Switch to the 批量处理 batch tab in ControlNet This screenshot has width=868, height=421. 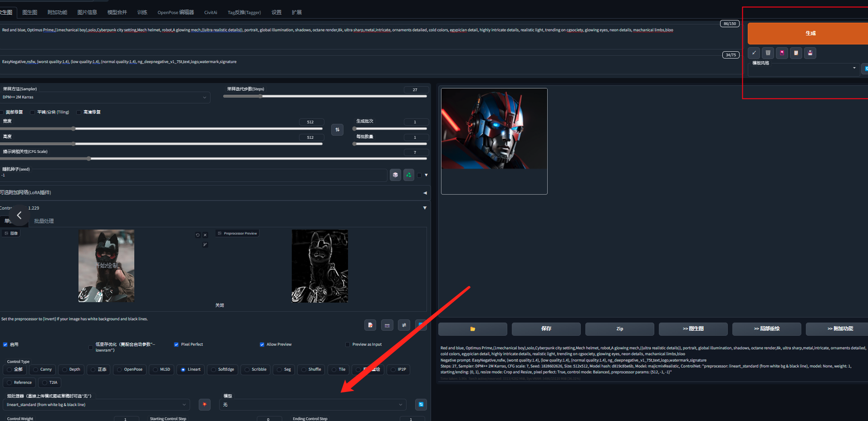point(44,221)
